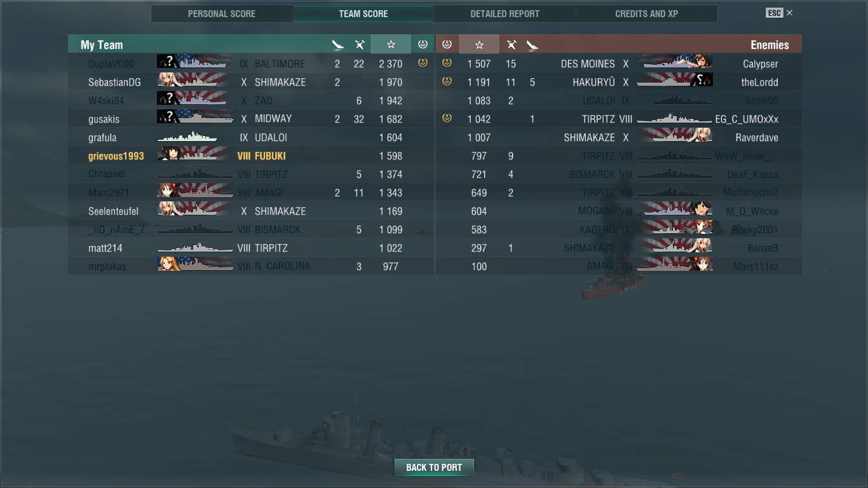The image size is (868, 488).
Task: Select enemy player Calypser
Action: (761, 64)
